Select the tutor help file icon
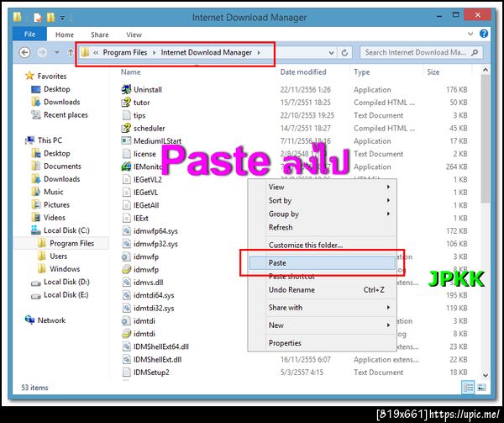Screen dimensions: 504x423 (126, 103)
